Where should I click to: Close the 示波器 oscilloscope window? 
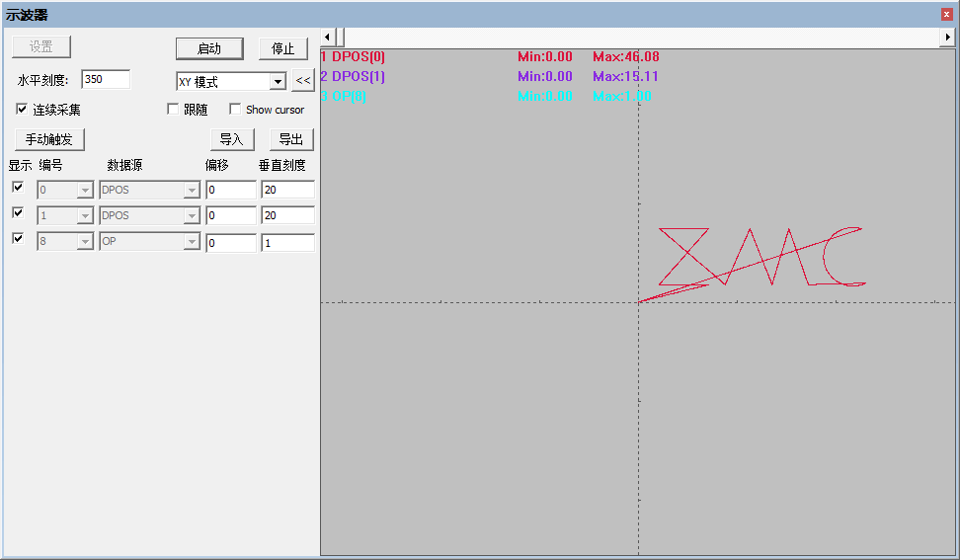click(x=946, y=15)
